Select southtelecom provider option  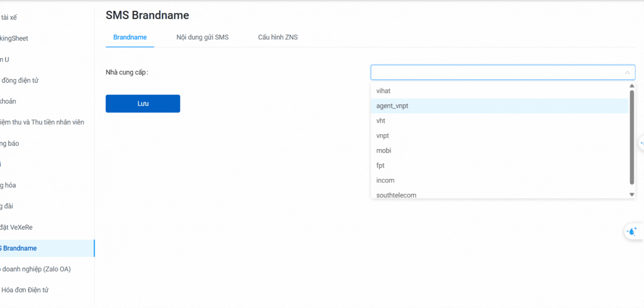[x=396, y=195]
